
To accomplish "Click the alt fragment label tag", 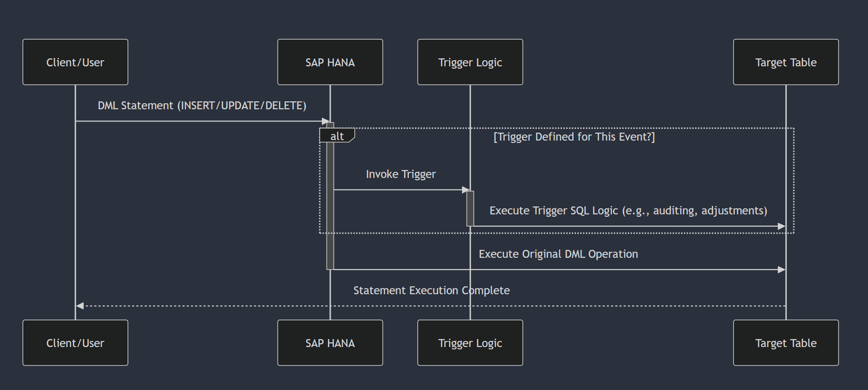I will pos(337,136).
